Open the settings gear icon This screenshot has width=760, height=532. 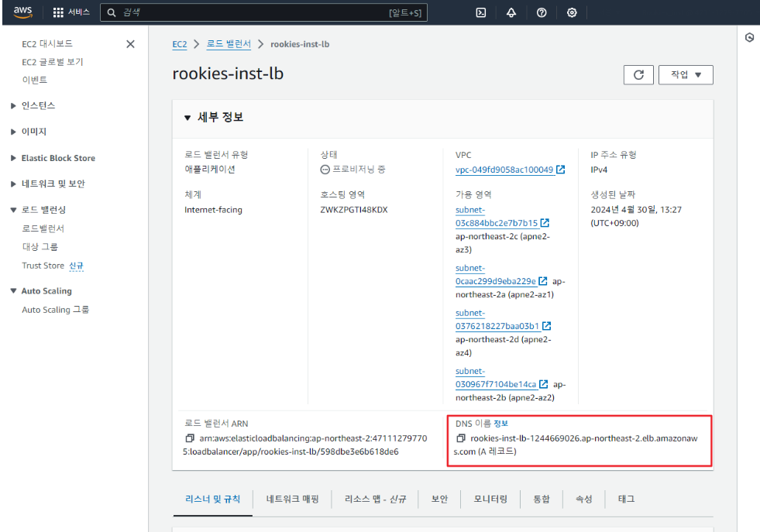572,12
